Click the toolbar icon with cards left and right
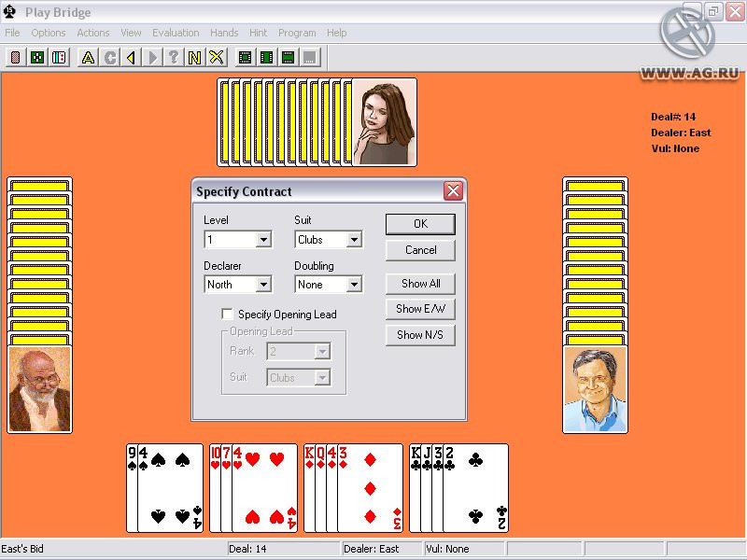This screenshot has width=747, height=560. point(267,58)
